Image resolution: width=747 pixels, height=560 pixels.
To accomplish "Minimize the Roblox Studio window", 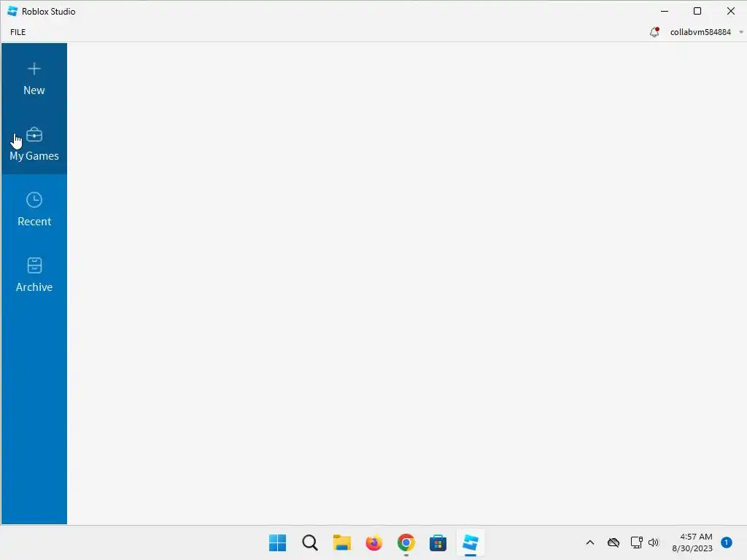I will click(x=665, y=11).
